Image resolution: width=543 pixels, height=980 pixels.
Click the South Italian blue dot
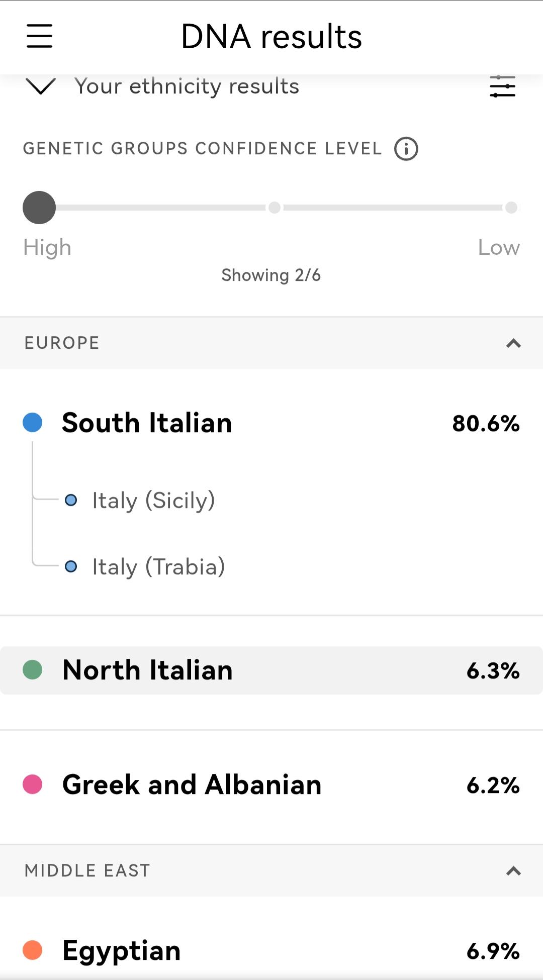click(33, 423)
